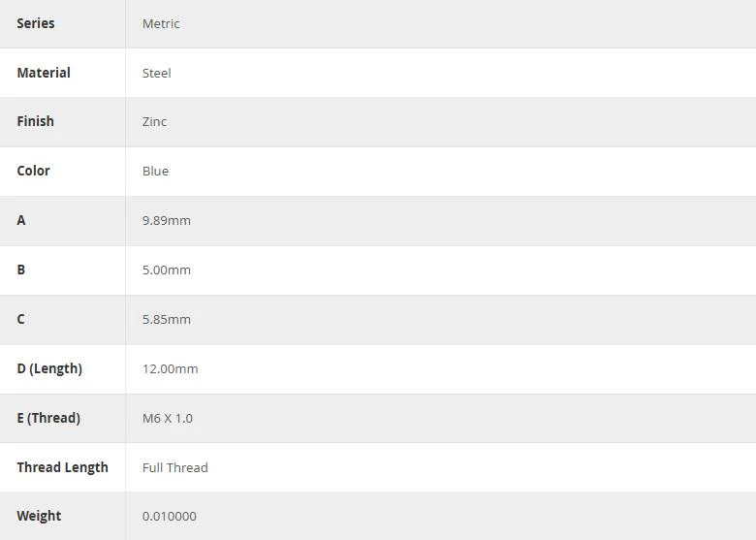Click the Finish row label
The image size is (756, 540).
point(35,121)
